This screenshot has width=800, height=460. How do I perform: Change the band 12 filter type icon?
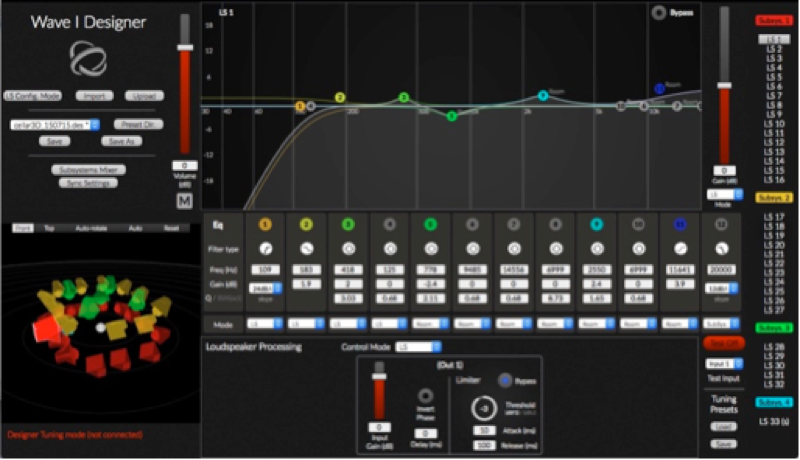click(x=721, y=249)
